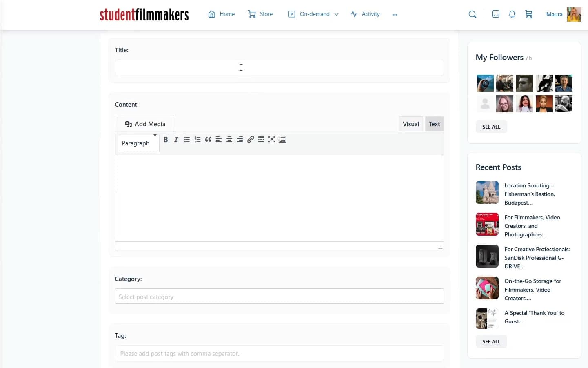Insert a bulleted list
Viewport: 588px width, 368px height.
click(187, 139)
